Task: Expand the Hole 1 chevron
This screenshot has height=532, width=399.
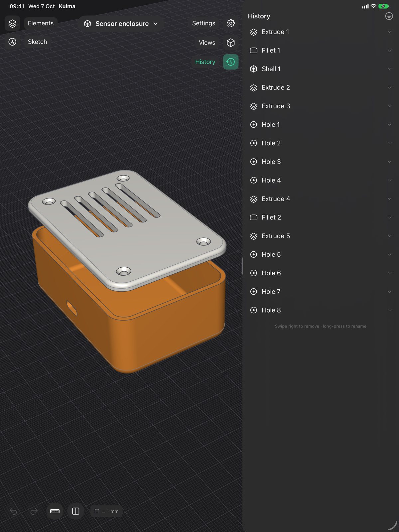Action: (x=389, y=125)
